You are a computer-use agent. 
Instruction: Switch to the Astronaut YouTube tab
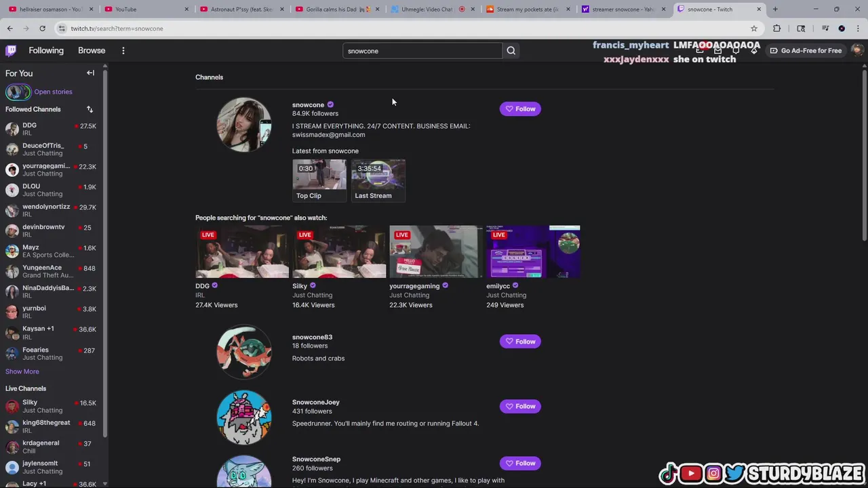tap(241, 9)
